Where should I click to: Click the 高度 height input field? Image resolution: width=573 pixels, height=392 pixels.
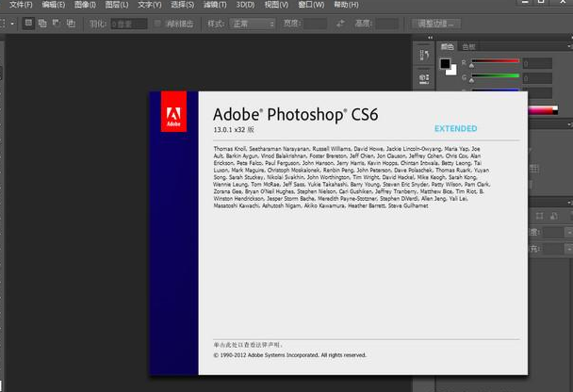(x=387, y=24)
